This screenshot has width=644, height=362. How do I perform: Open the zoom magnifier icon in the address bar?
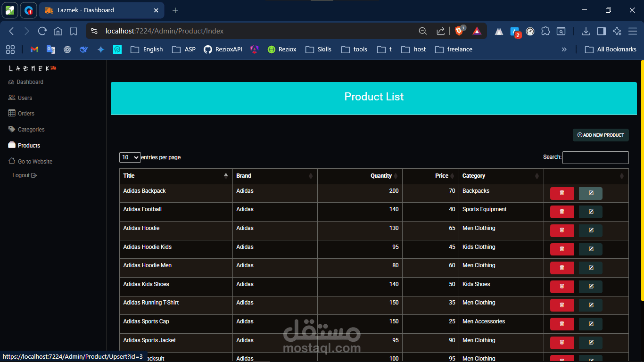(x=423, y=31)
